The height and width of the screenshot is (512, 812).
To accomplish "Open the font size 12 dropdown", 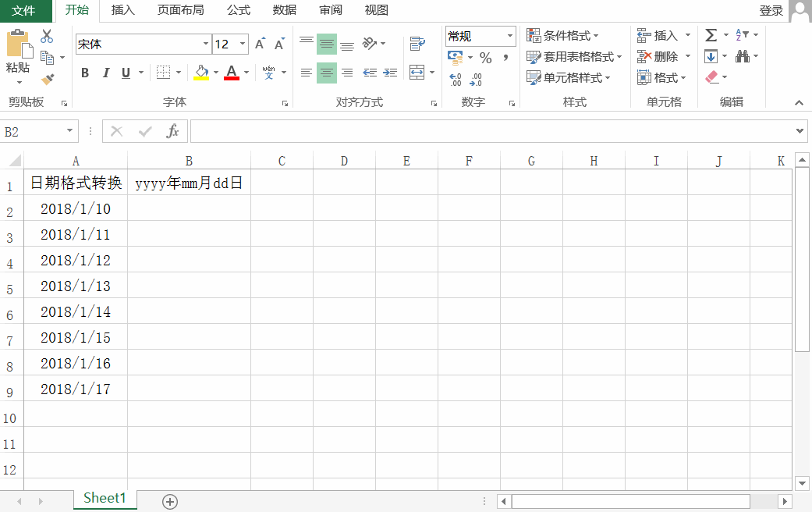I will point(243,44).
